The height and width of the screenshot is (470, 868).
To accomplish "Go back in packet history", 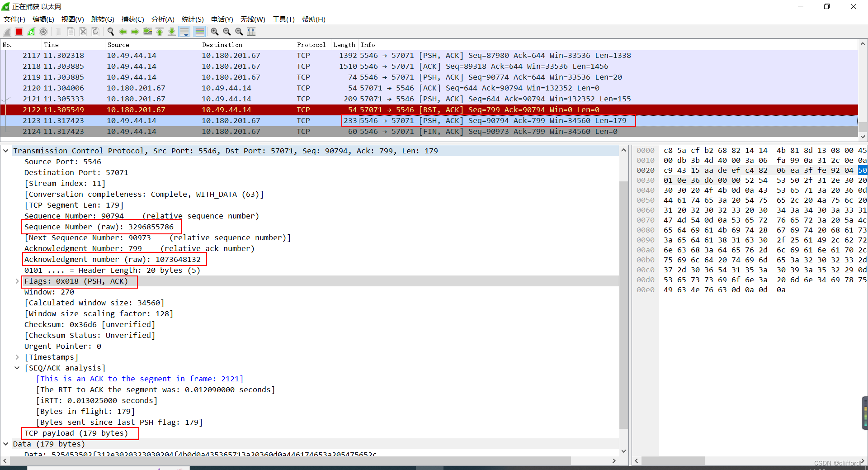I will 123,32.
